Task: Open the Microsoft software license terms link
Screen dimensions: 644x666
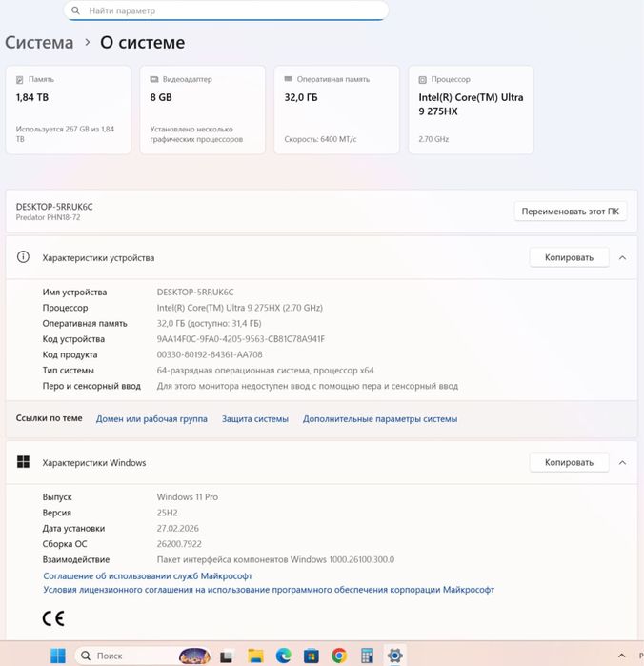Action: (x=269, y=590)
